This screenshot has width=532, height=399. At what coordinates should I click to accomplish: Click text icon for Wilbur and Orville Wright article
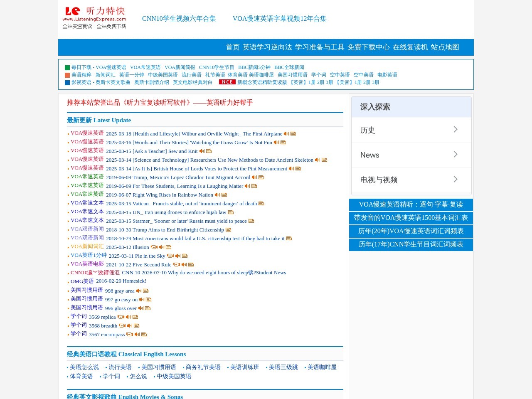coord(293,134)
